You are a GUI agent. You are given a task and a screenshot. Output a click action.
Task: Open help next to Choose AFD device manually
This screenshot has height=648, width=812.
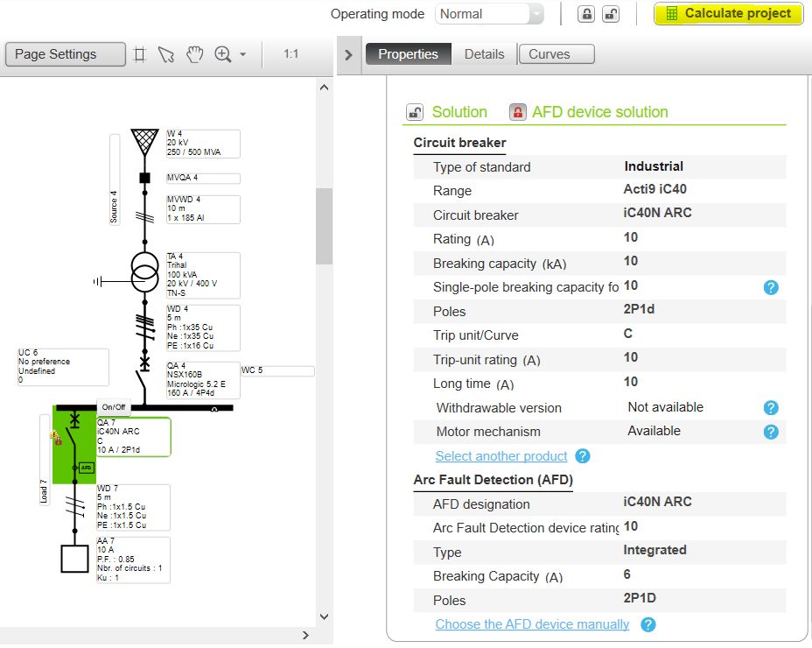(647, 624)
